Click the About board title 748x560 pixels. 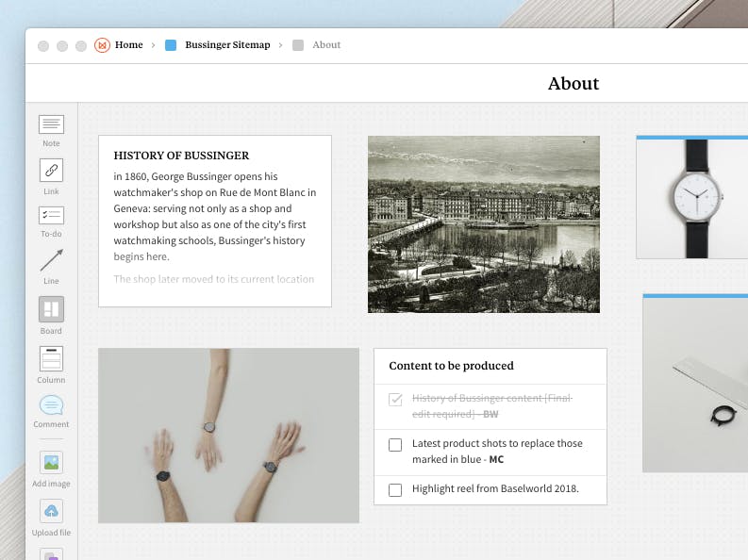573,83
